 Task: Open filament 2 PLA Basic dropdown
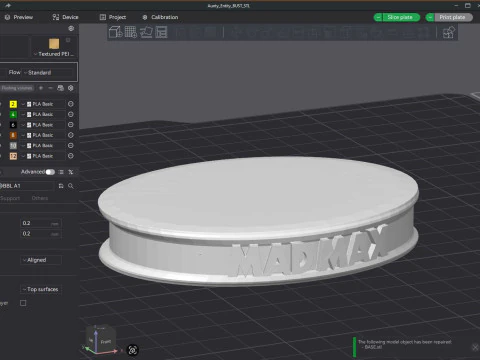(43, 104)
